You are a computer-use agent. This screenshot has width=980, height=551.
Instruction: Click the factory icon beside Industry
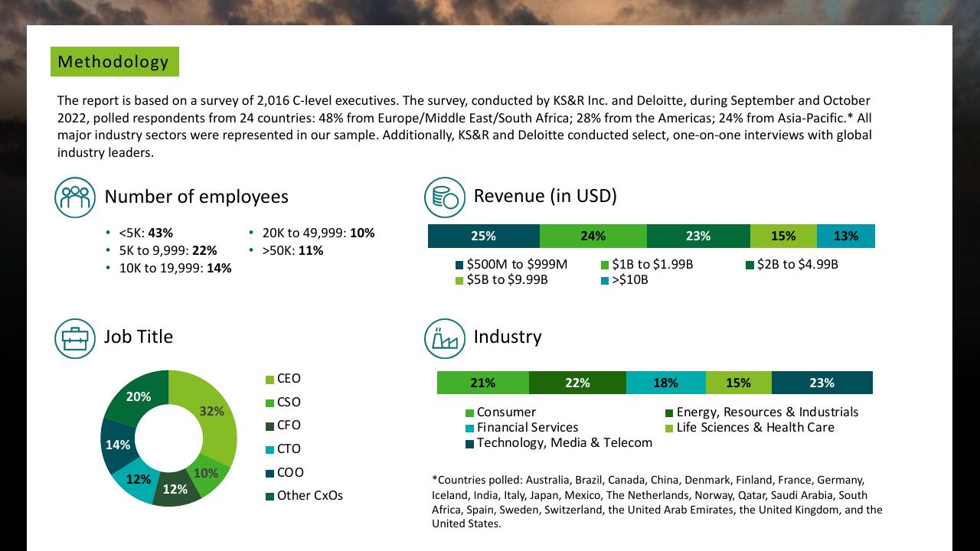[x=445, y=337]
